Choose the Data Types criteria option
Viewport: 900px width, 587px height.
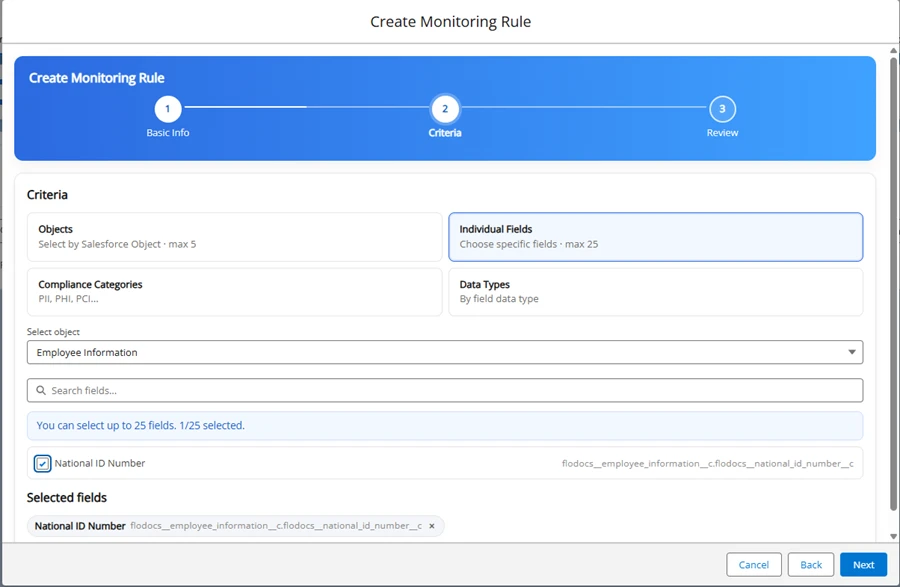655,292
